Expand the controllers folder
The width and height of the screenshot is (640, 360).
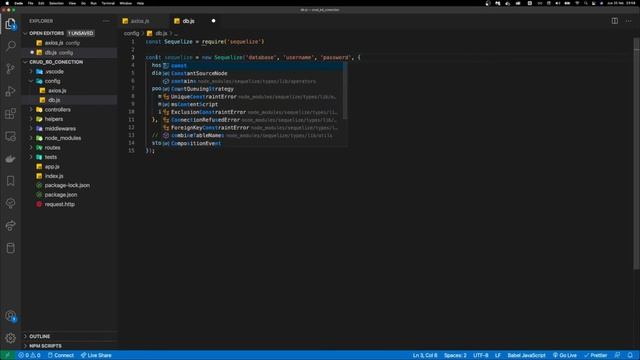pyautogui.click(x=31, y=109)
